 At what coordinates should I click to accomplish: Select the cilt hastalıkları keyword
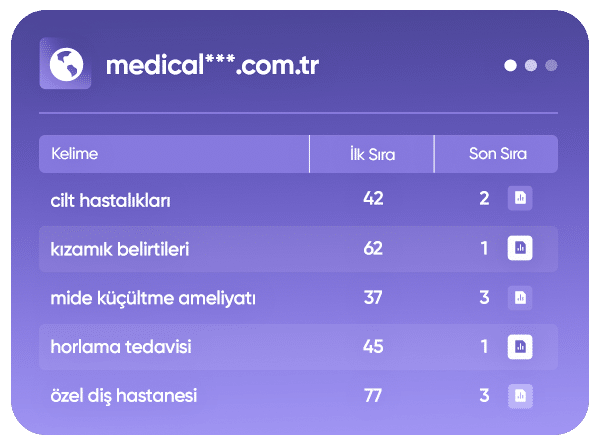point(111,200)
